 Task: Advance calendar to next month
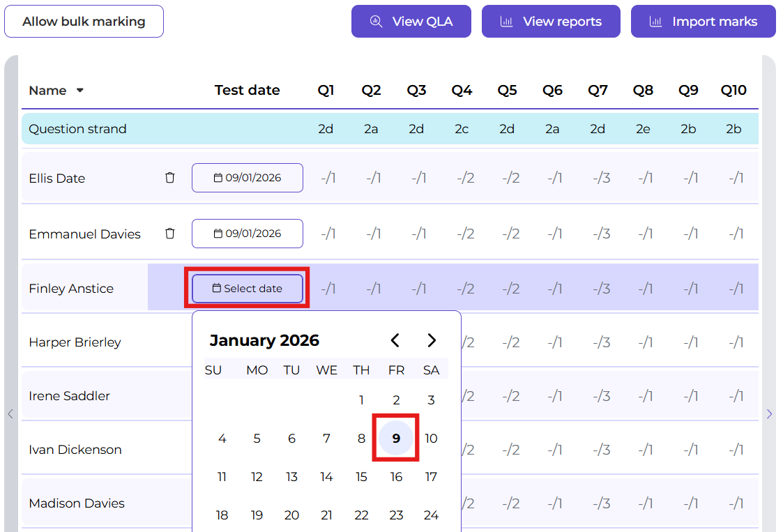(432, 340)
